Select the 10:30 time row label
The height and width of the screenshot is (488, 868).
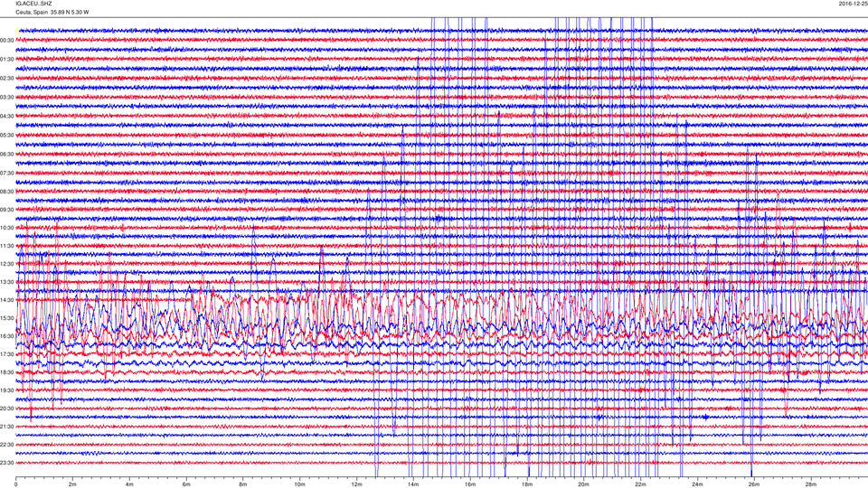pyautogui.click(x=7, y=228)
